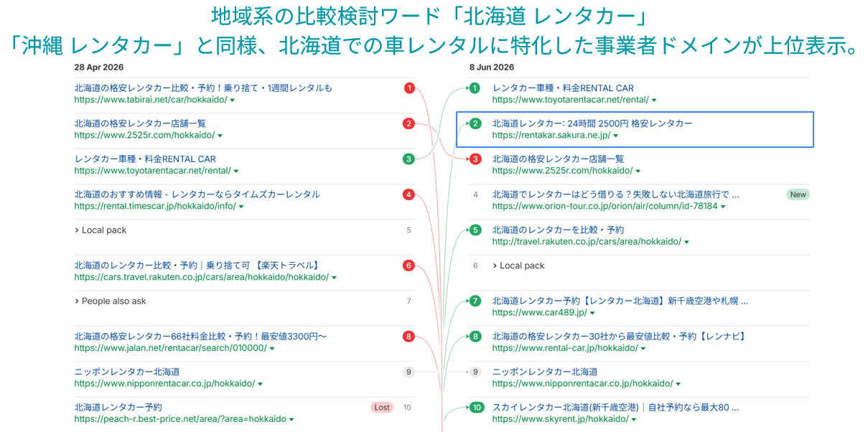Expand dropdown arrow next to tabirai.net URL

pos(233,100)
